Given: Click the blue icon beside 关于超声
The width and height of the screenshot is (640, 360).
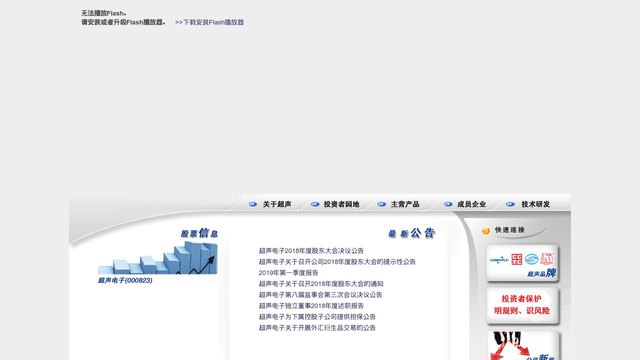Looking at the screenshot, I should 253,204.
